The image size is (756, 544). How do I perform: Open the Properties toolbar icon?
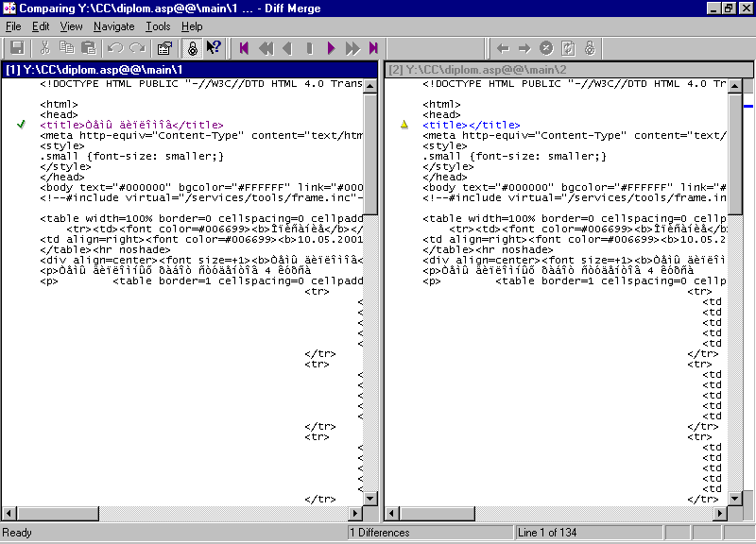click(x=164, y=48)
